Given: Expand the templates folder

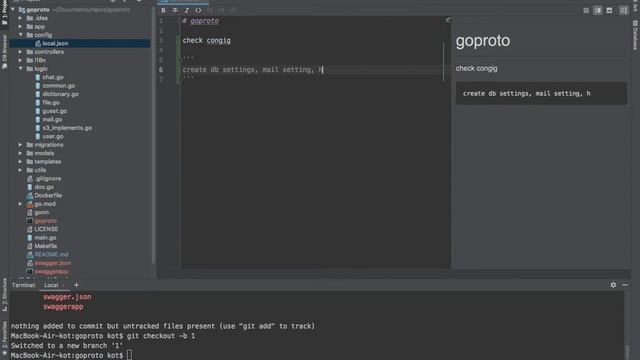Looking at the screenshot, I should (x=20, y=162).
